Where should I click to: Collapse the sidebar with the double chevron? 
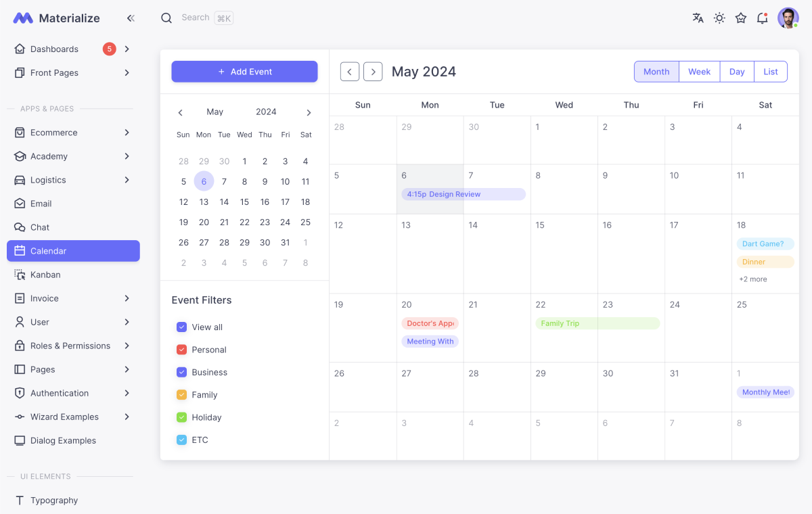131,18
